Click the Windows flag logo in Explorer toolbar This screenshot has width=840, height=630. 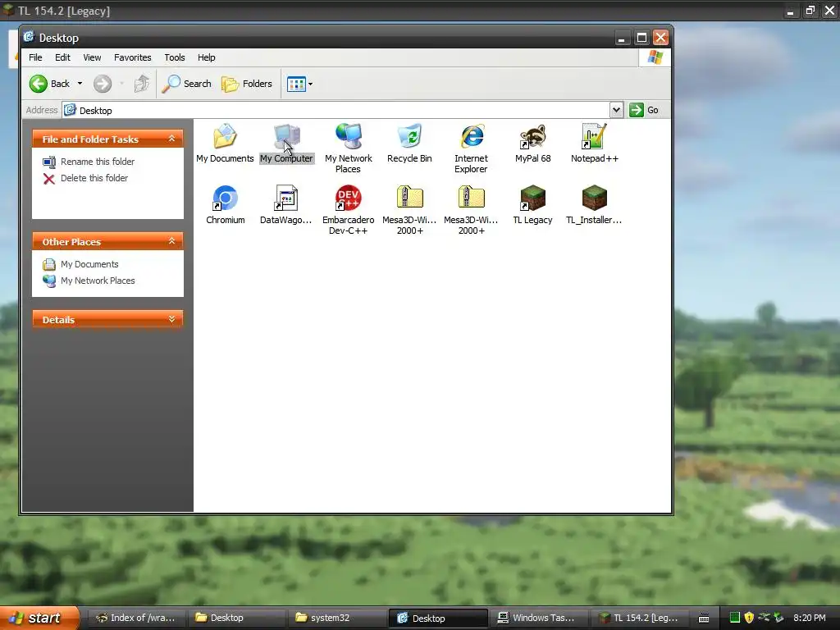655,57
